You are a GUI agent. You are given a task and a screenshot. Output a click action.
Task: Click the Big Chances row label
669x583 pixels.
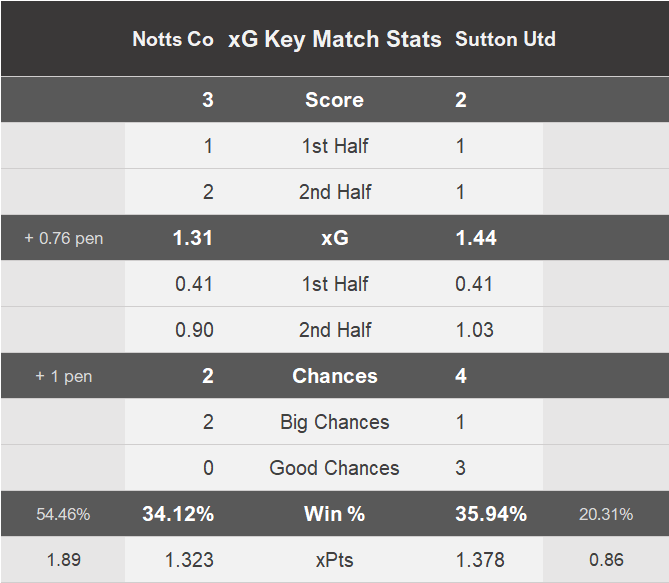click(334, 422)
